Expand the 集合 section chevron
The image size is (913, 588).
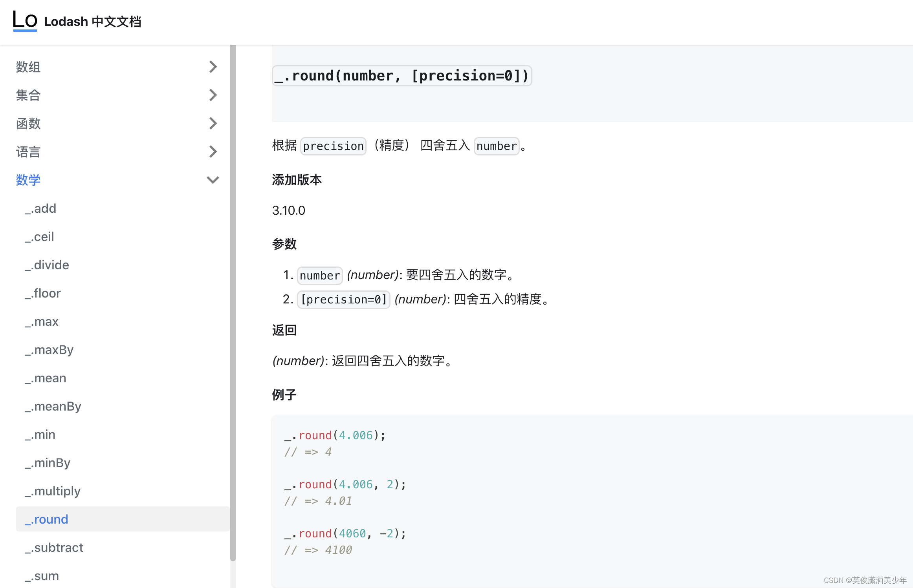pyautogui.click(x=213, y=95)
